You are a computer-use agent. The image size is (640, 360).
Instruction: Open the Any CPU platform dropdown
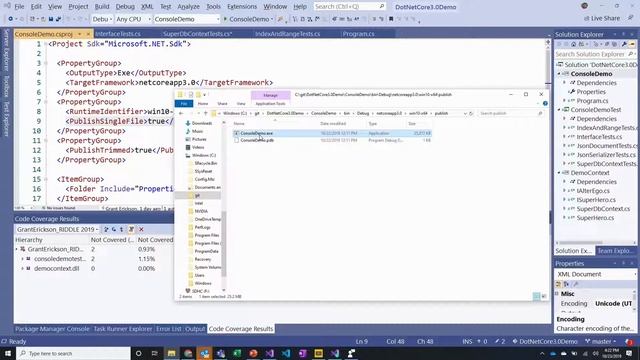(133, 19)
